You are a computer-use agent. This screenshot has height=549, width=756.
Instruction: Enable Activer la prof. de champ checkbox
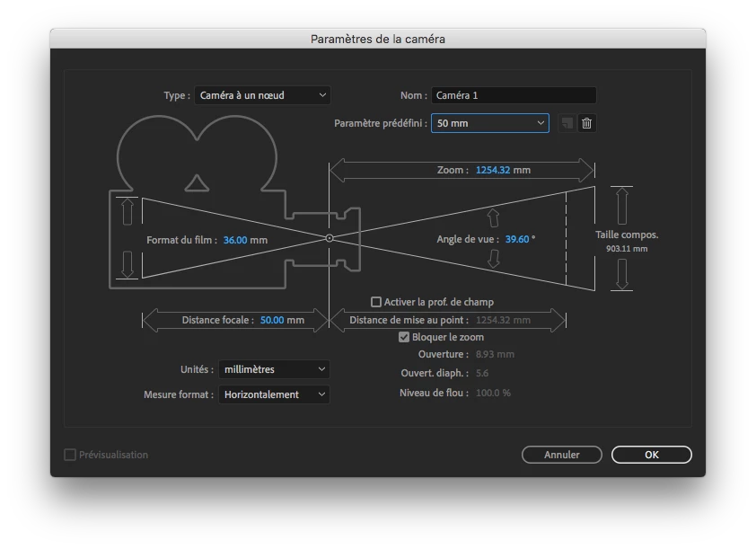[x=376, y=302]
